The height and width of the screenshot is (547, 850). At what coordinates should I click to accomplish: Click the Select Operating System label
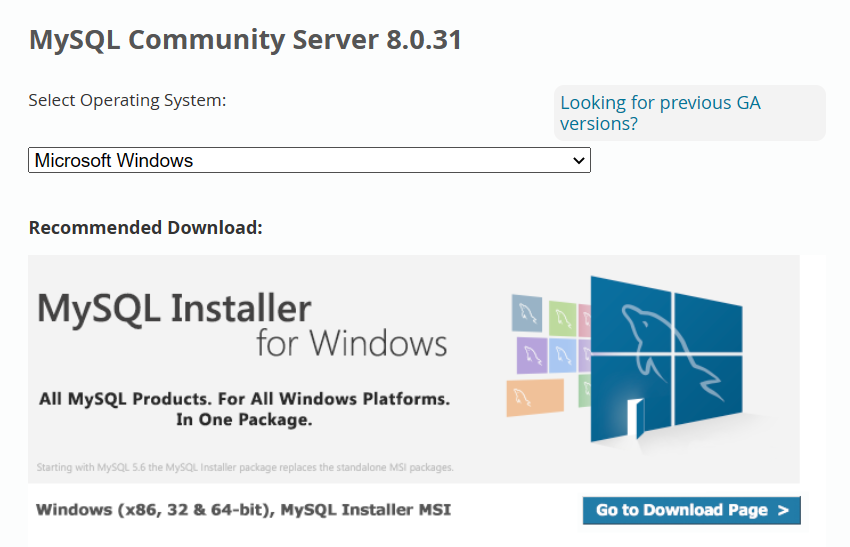coord(127,100)
